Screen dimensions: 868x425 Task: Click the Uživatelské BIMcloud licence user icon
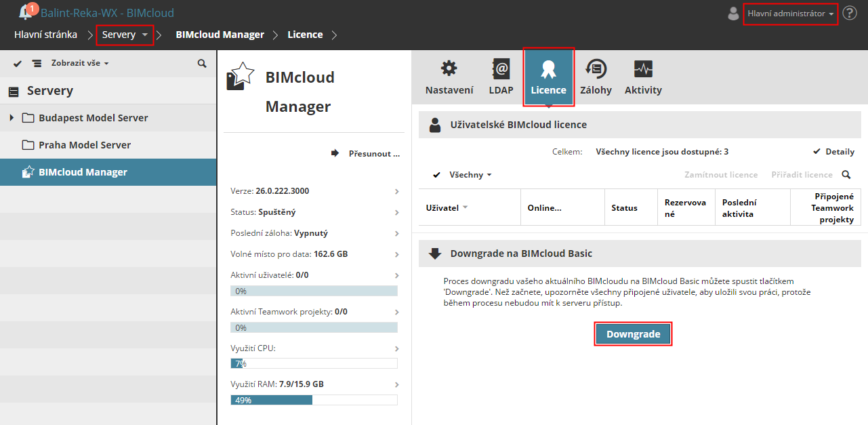[x=435, y=125]
